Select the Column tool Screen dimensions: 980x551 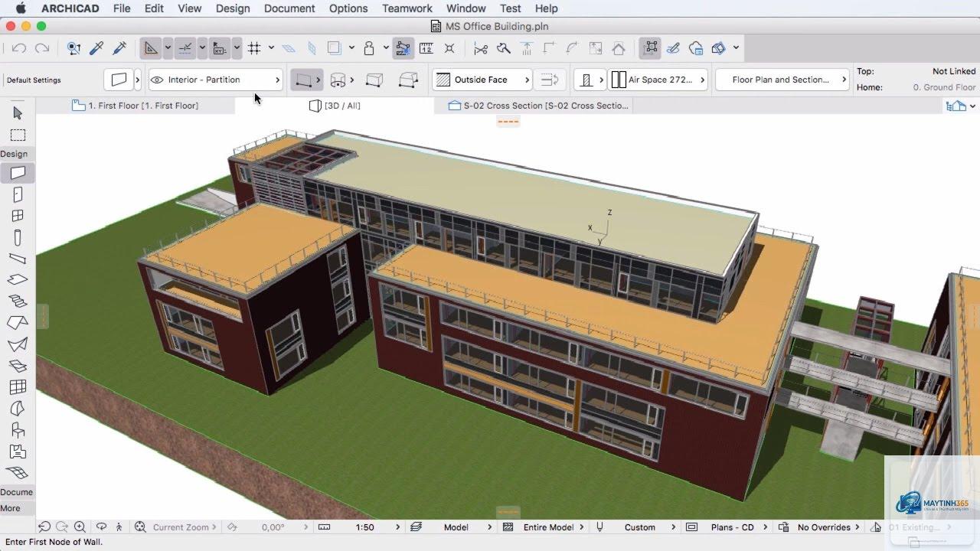pos(18,238)
